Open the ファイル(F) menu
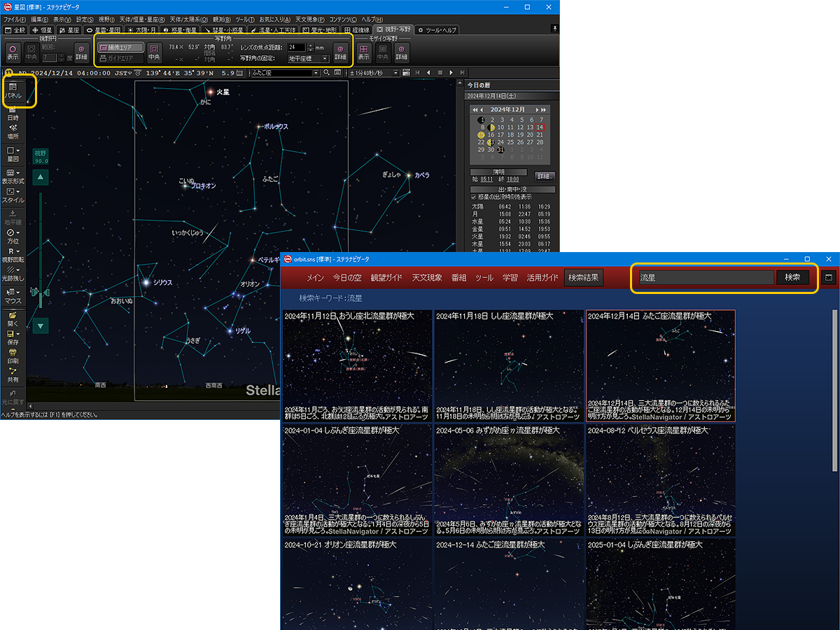840x630 pixels. tap(14, 20)
